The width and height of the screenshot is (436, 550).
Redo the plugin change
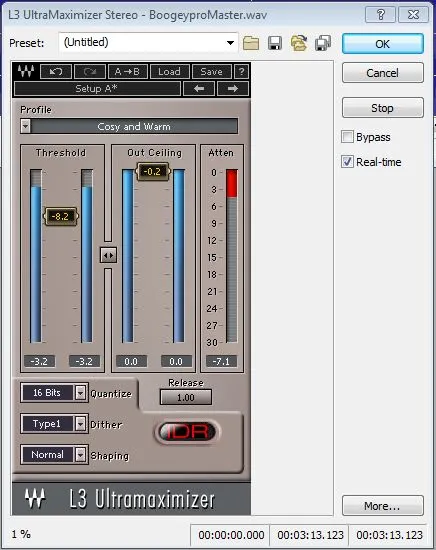coord(90,72)
